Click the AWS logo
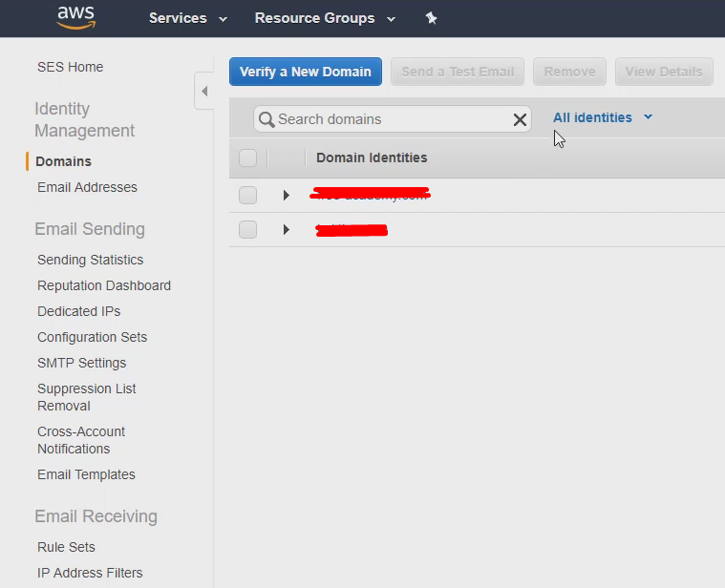Image resolution: width=725 pixels, height=588 pixels. (x=76, y=18)
